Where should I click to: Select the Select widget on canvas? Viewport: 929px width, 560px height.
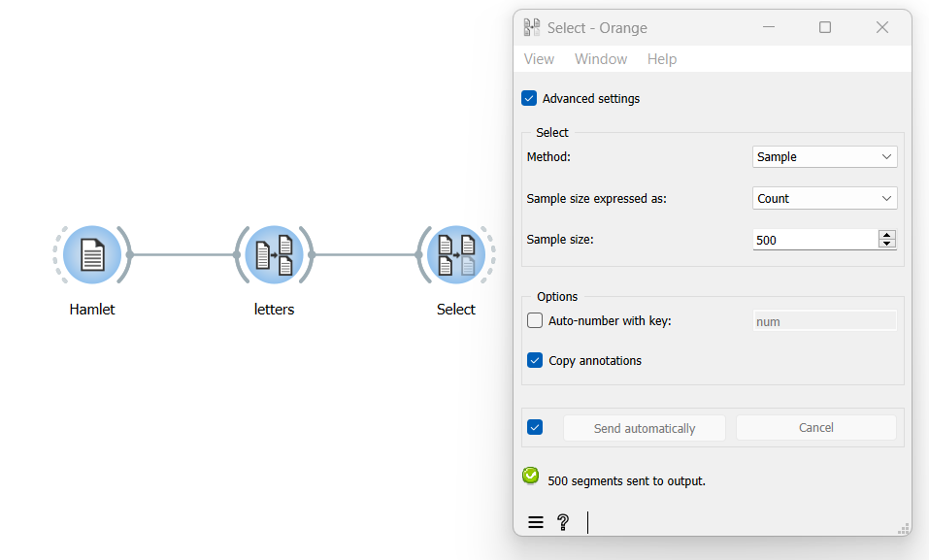point(456,255)
